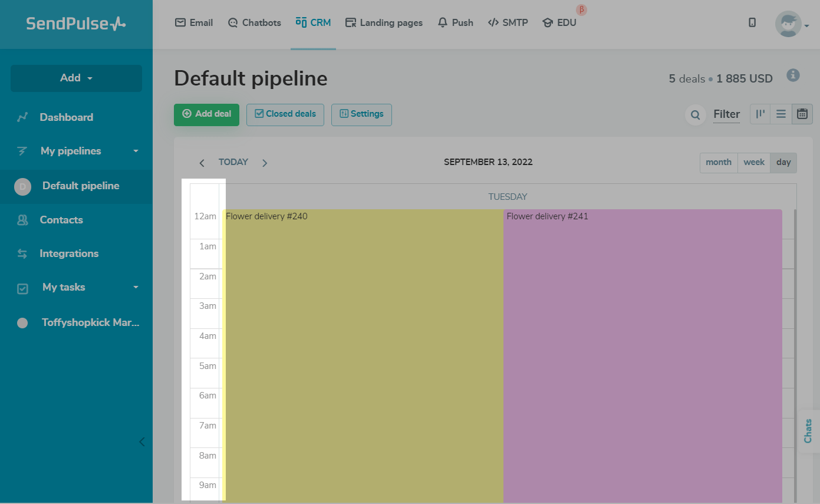Expand the Add dropdown button
820x504 pixels.
(76, 78)
